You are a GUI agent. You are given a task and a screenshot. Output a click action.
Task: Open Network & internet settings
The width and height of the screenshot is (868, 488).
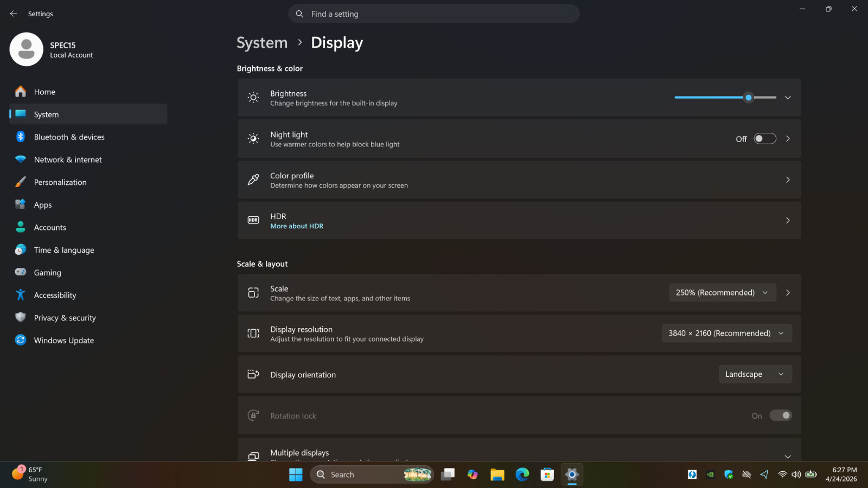coord(88,159)
